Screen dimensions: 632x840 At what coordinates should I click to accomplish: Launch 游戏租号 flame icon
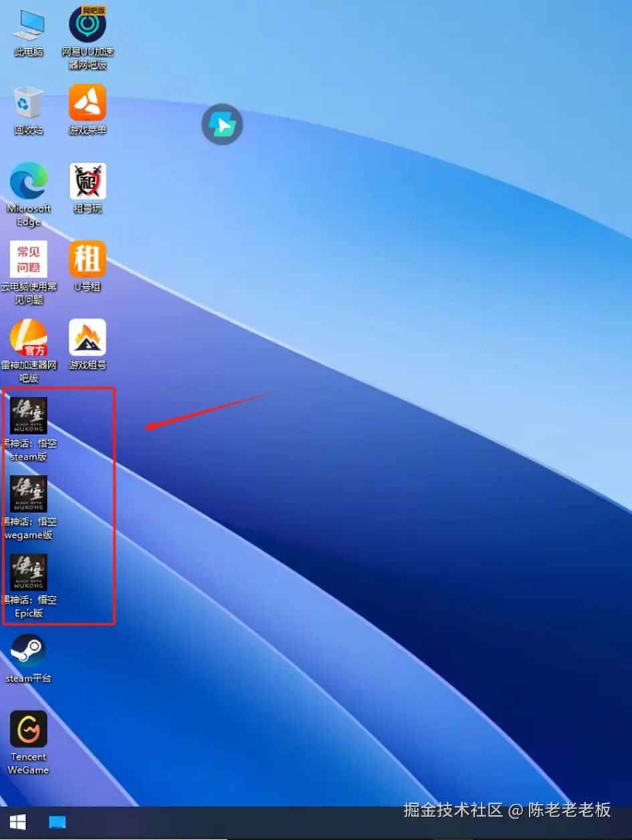coord(88,338)
